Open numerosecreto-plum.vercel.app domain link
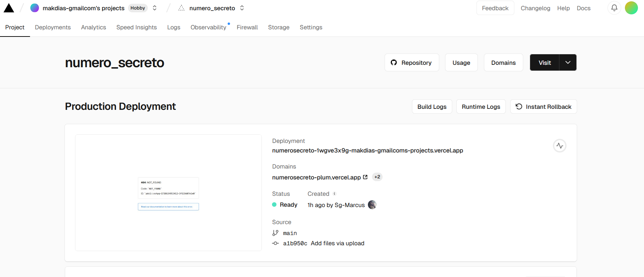Screen dimensions: 644x277 [x=316, y=177]
